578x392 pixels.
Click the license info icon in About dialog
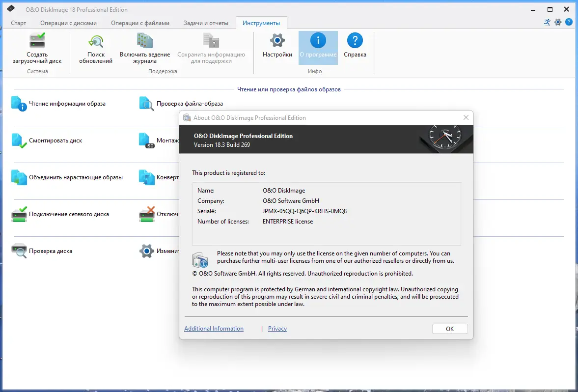[200, 259]
